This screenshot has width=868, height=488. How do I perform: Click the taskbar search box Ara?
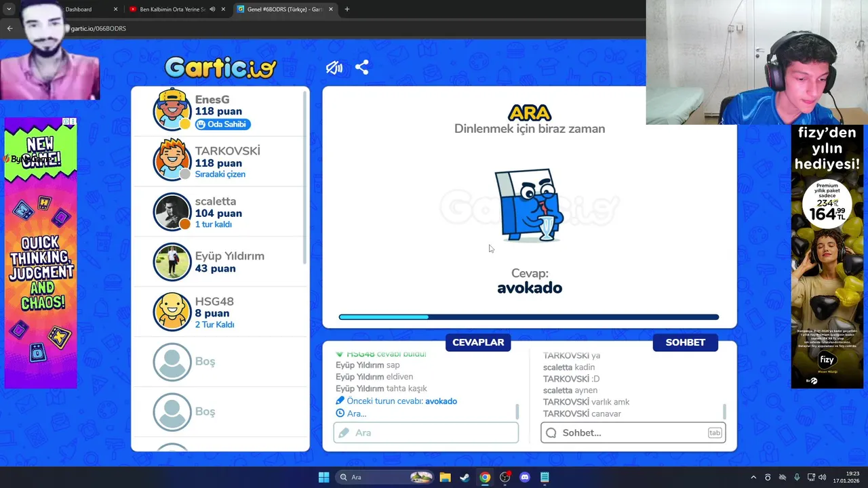click(385, 477)
